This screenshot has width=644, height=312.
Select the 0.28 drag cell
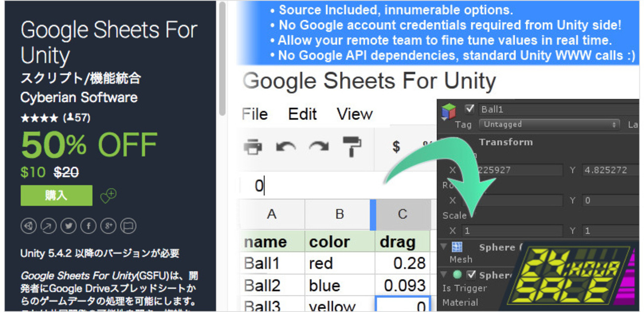pyautogui.click(x=402, y=263)
